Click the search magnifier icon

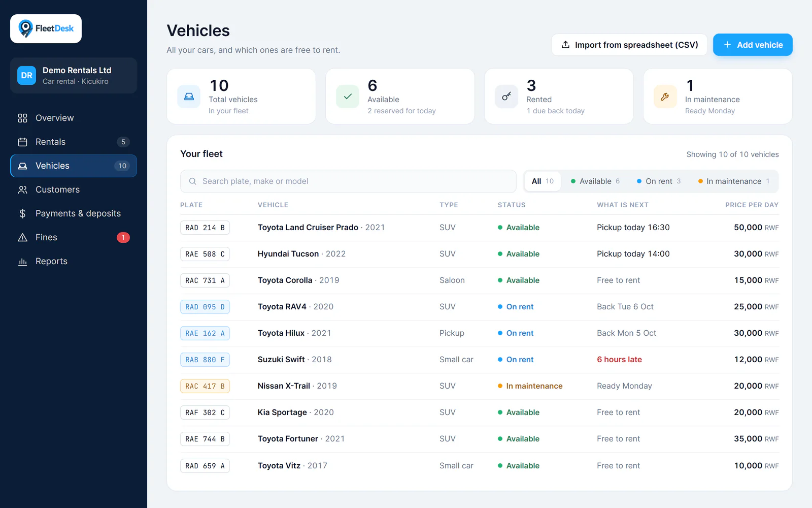click(x=193, y=181)
